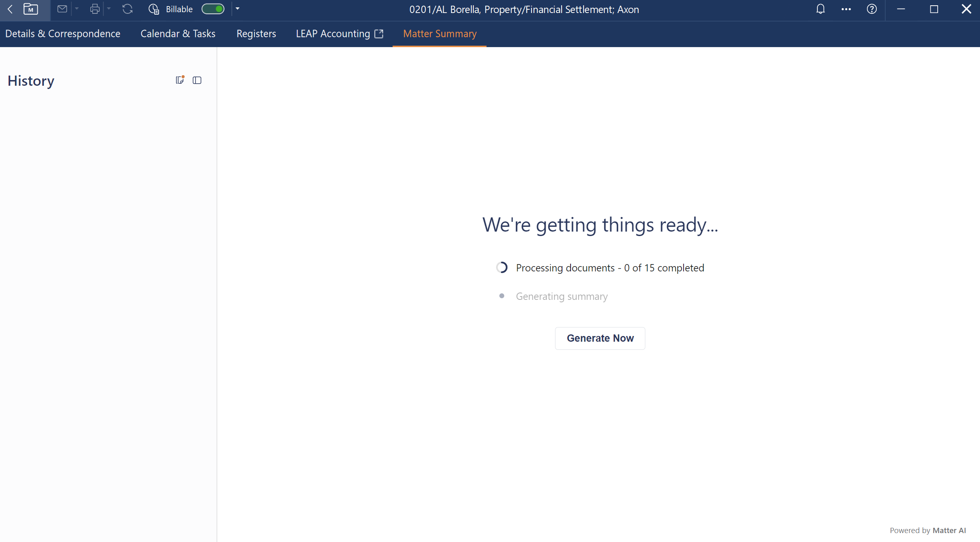Screen dimensions: 980x542
Task: Open LEAP Accounting external link
Action: [339, 34]
